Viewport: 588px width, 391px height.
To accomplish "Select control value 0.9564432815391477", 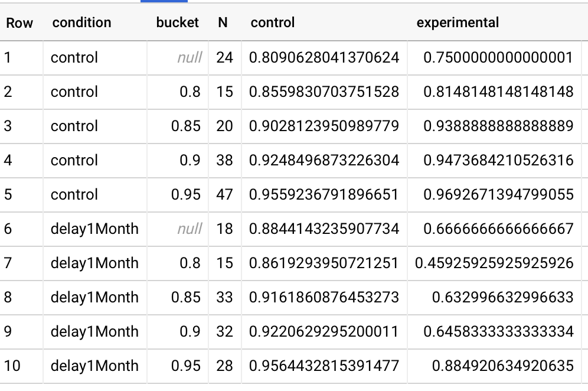I will click(324, 366).
